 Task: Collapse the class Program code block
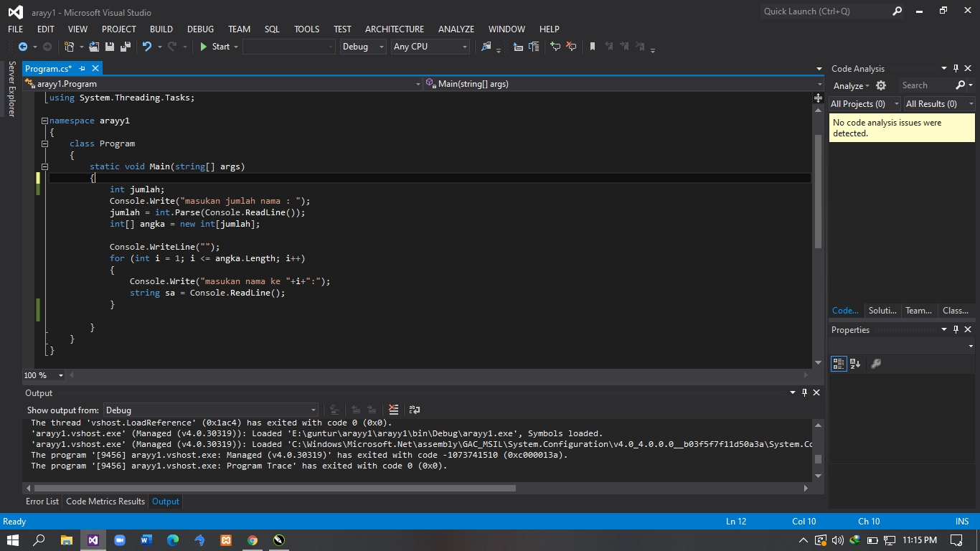tap(44, 143)
